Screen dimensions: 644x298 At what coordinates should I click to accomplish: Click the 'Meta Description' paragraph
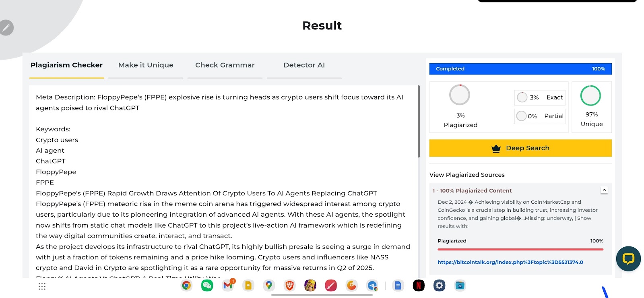(219, 102)
